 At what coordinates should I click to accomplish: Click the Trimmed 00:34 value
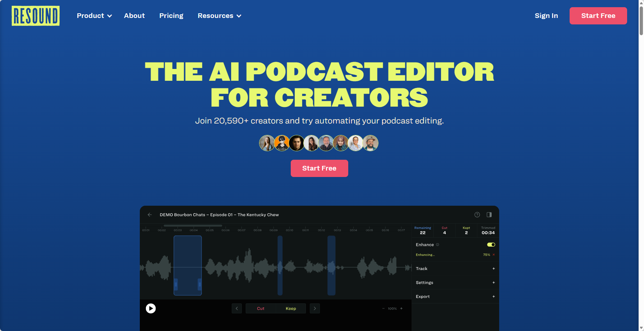tap(488, 233)
